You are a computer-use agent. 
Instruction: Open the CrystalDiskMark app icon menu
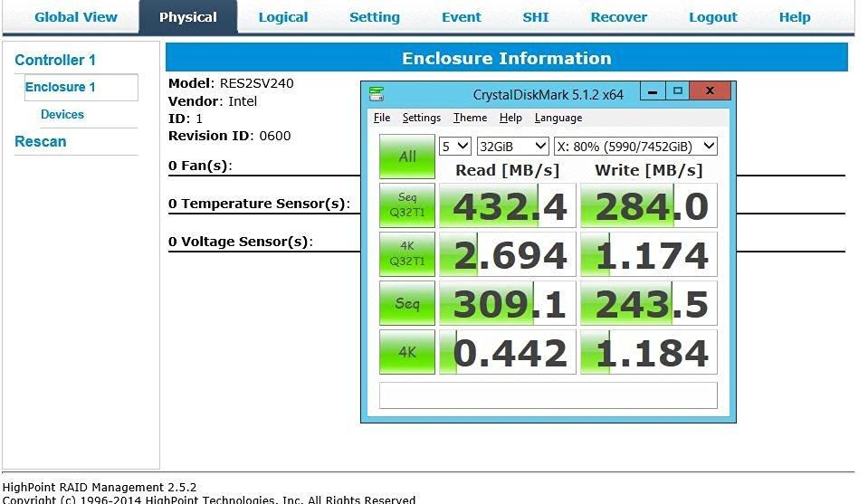click(377, 93)
